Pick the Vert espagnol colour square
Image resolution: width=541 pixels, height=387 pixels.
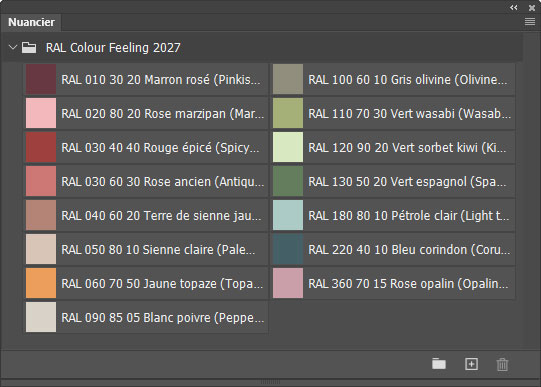(x=288, y=181)
